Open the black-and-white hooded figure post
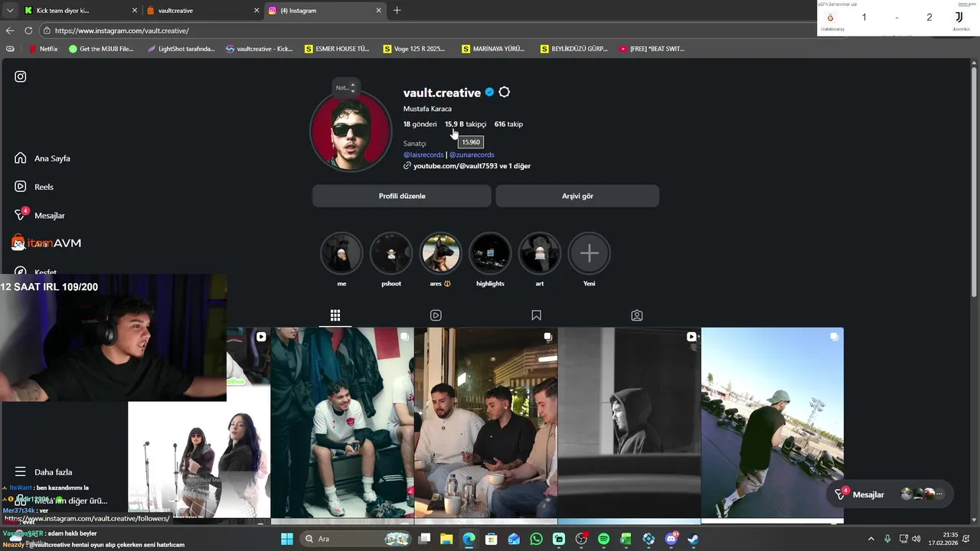980x551 pixels. (629, 422)
